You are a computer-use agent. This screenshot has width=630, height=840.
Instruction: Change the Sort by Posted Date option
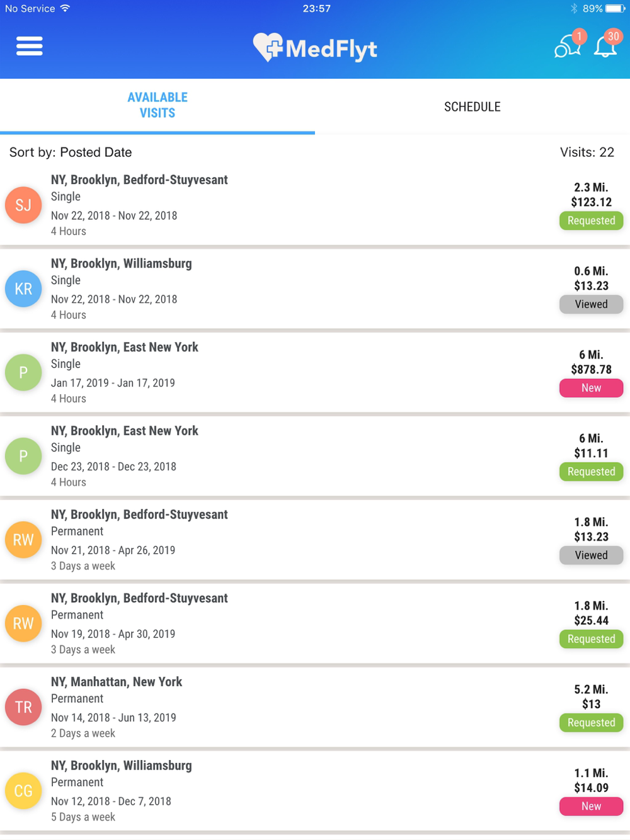[71, 152]
